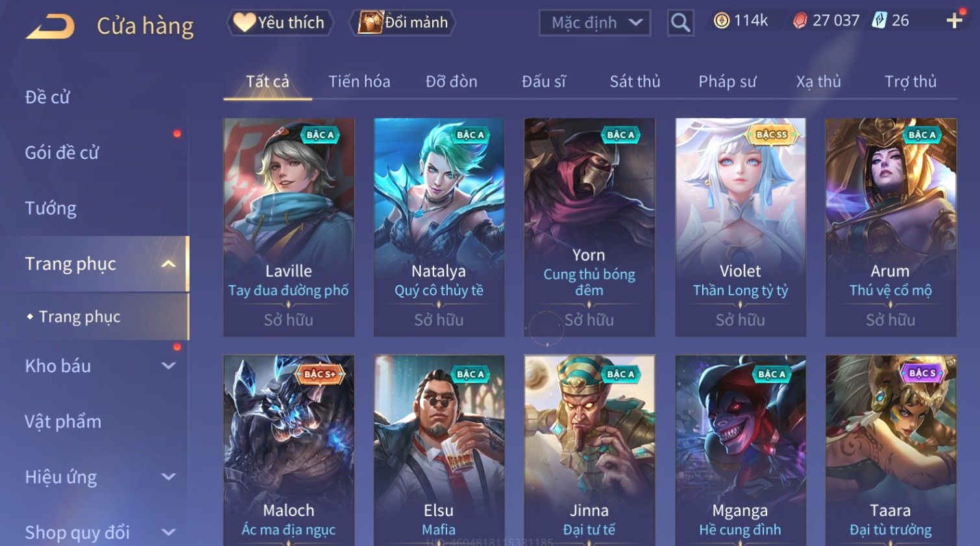Click the red ruby icon showing 27 037
The image size is (980, 546).
coord(800,21)
